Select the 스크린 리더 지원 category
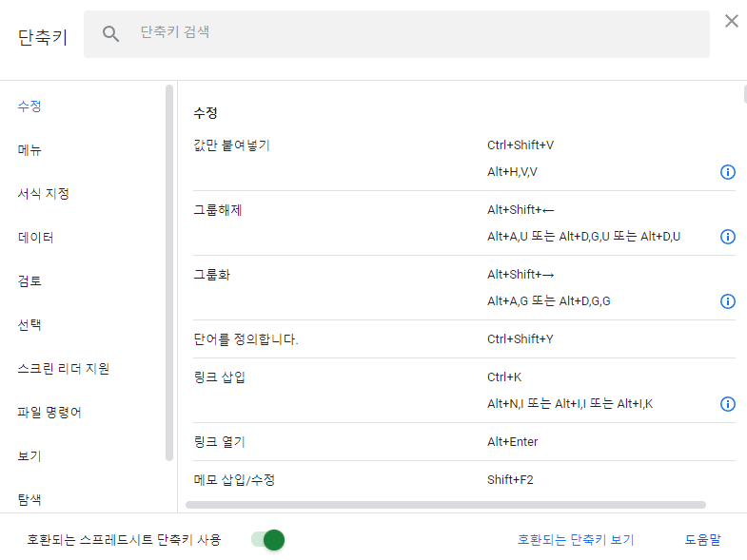The height and width of the screenshot is (560, 747). [64, 369]
